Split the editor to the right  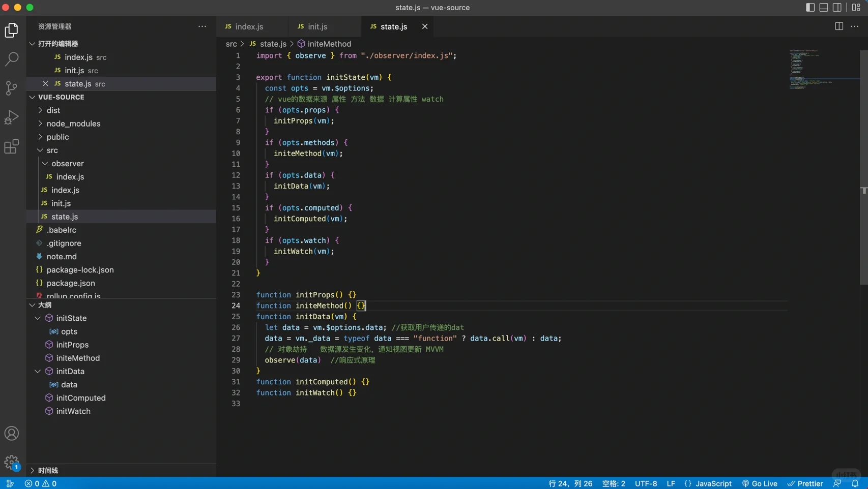(839, 26)
